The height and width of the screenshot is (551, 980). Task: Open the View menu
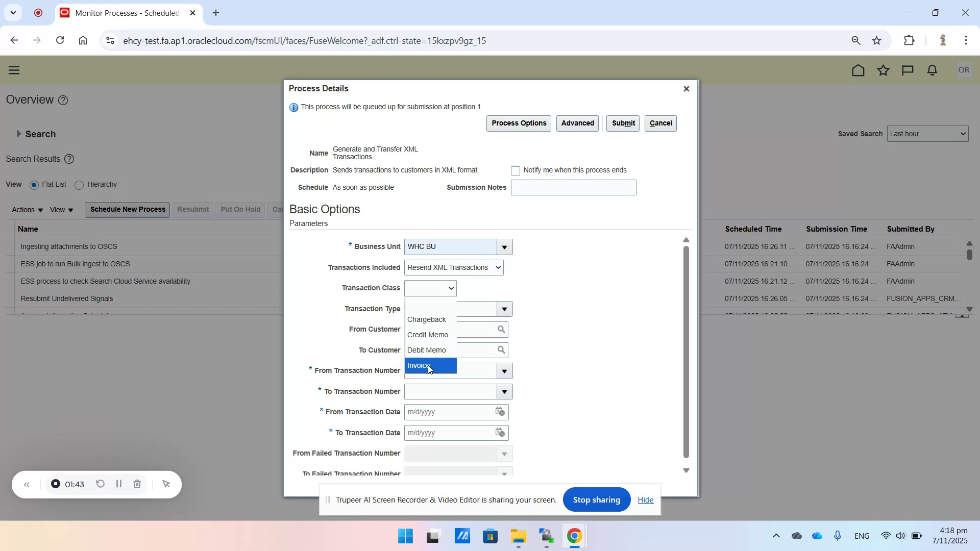[x=61, y=209]
